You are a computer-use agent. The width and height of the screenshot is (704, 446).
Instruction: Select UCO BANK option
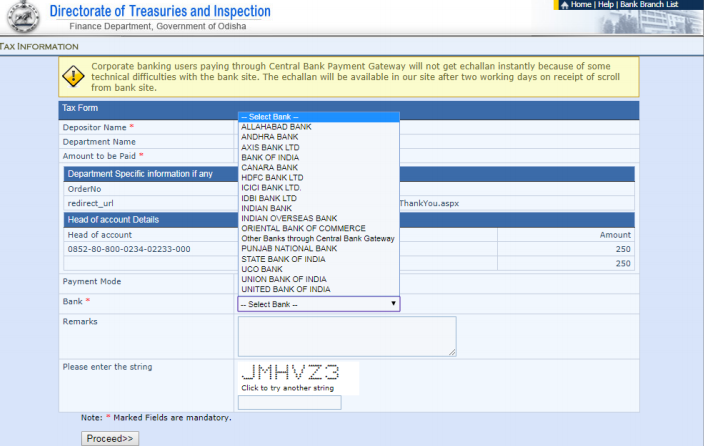tap(318, 269)
